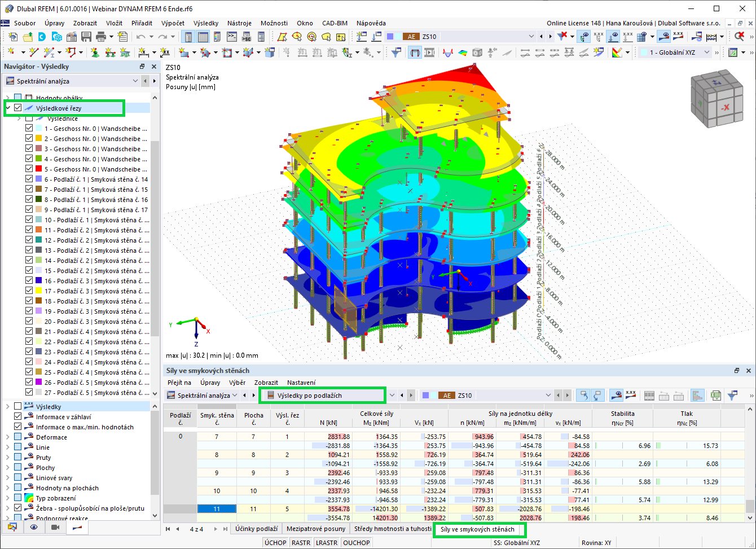Enable the Plochy checkbox
756x549 pixels.
tap(18, 468)
